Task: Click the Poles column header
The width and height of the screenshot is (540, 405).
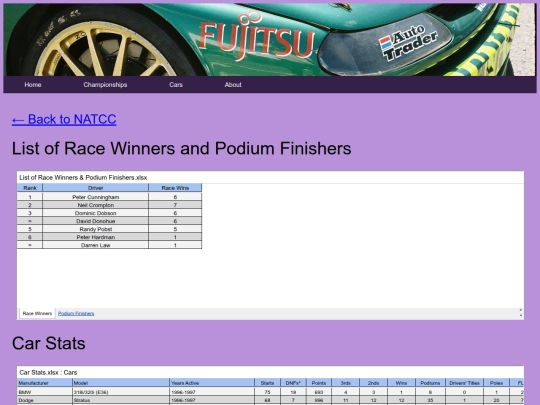Action: [x=496, y=383]
